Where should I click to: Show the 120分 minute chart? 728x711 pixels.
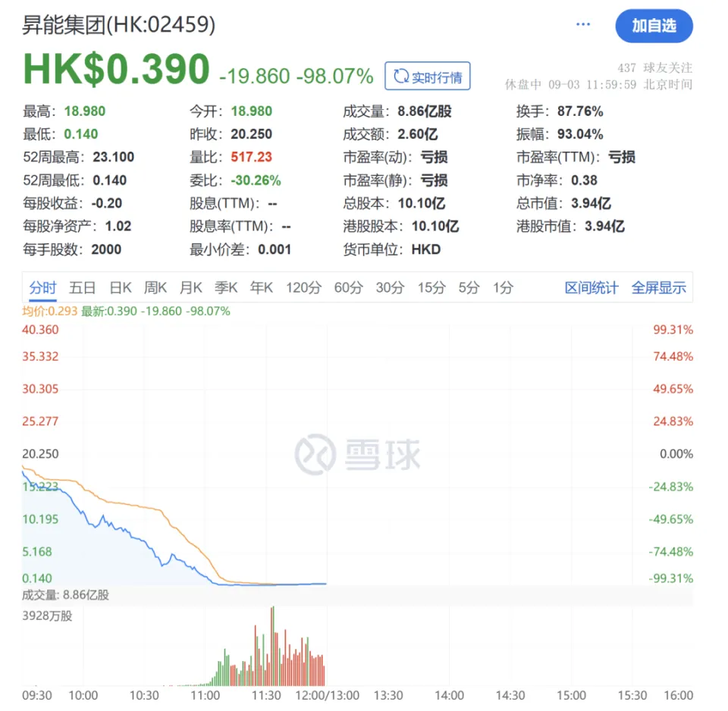point(303,288)
